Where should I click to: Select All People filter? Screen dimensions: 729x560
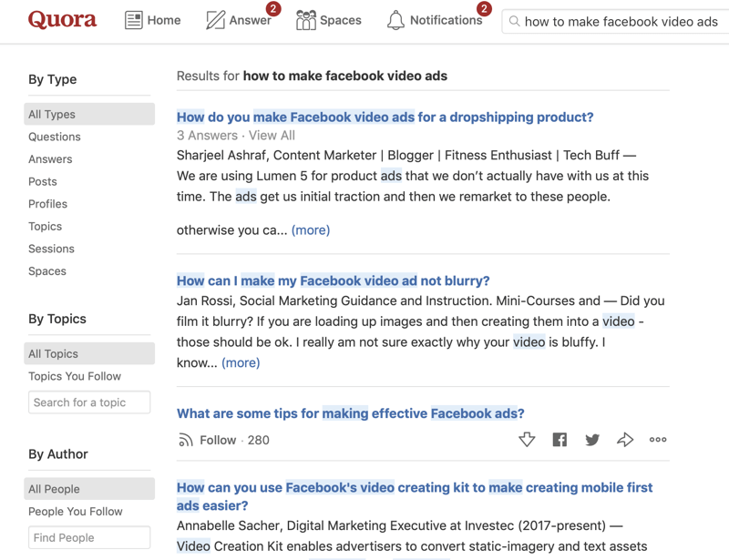[x=89, y=489]
